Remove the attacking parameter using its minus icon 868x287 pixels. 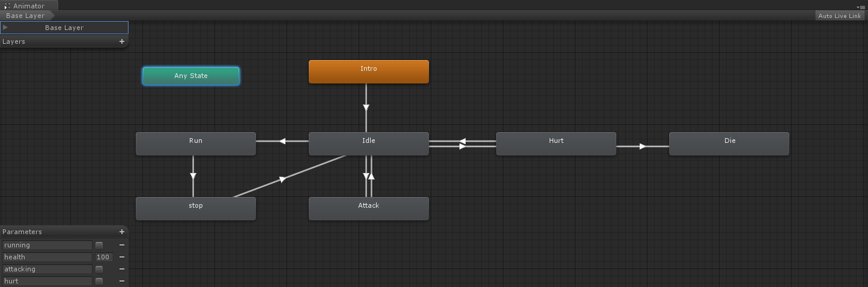[122, 269]
